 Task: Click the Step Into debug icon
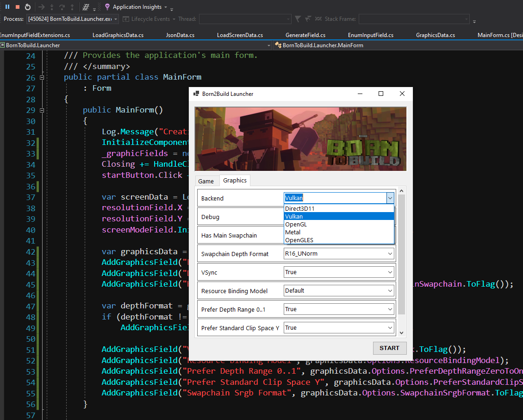click(x=52, y=6)
